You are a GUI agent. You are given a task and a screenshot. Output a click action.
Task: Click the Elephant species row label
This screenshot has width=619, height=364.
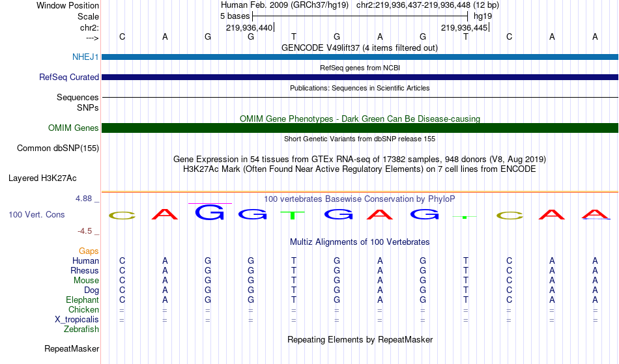tap(83, 300)
